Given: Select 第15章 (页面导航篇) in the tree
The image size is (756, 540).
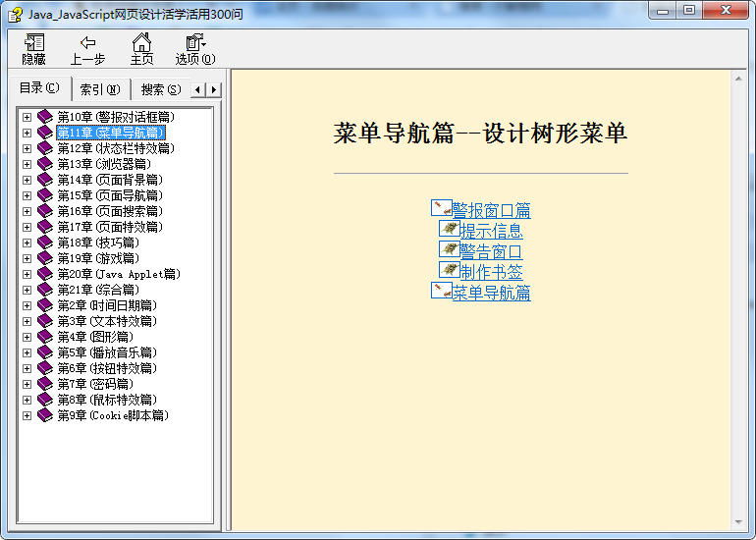Looking at the screenshot, I should coord(109,195).
